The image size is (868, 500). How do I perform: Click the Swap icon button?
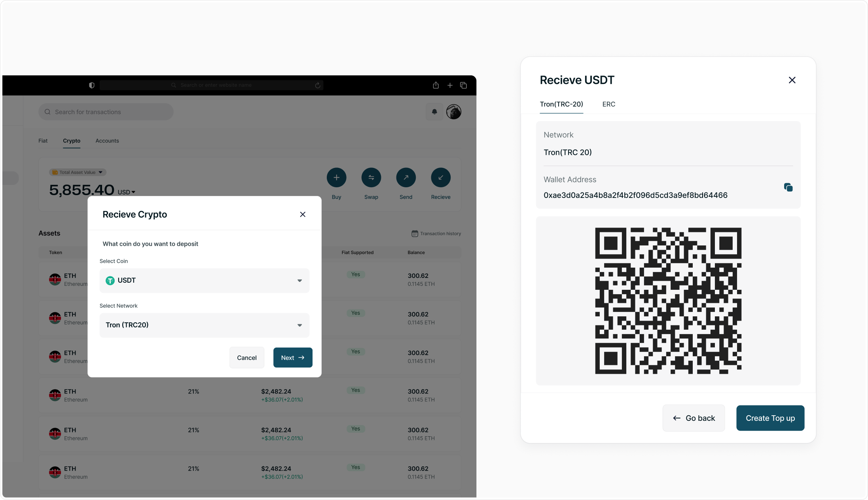point(371,178)
